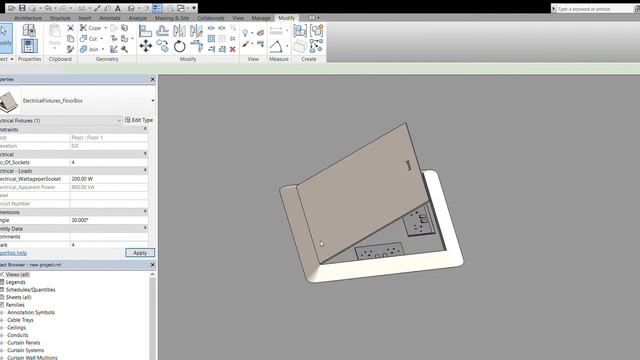Screen dimensions: 640x360
Task: Open the Architecture ribbon tab
Action: point(28,18)
